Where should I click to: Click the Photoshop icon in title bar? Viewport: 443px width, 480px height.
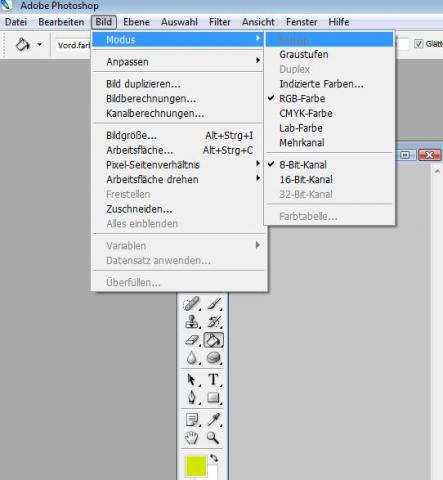(6, 5)
